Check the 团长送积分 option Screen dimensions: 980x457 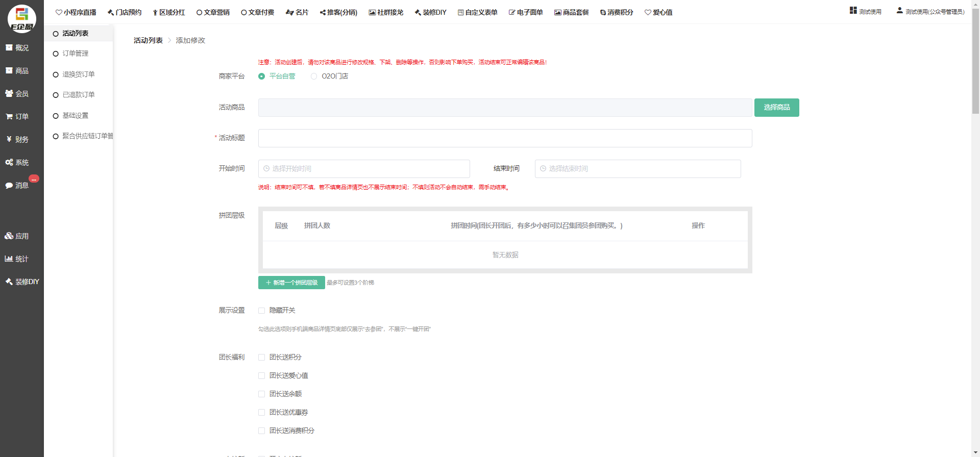click(x=261, y=358)
